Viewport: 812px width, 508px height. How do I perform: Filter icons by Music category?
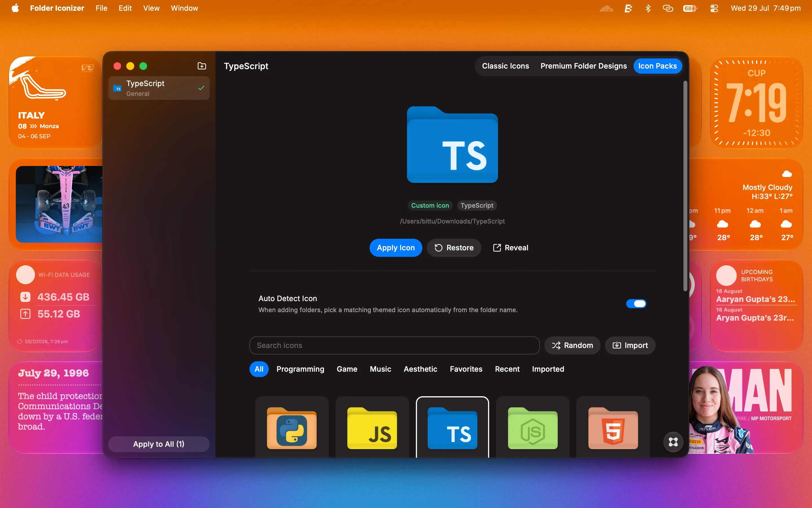[x=380, y=369]
